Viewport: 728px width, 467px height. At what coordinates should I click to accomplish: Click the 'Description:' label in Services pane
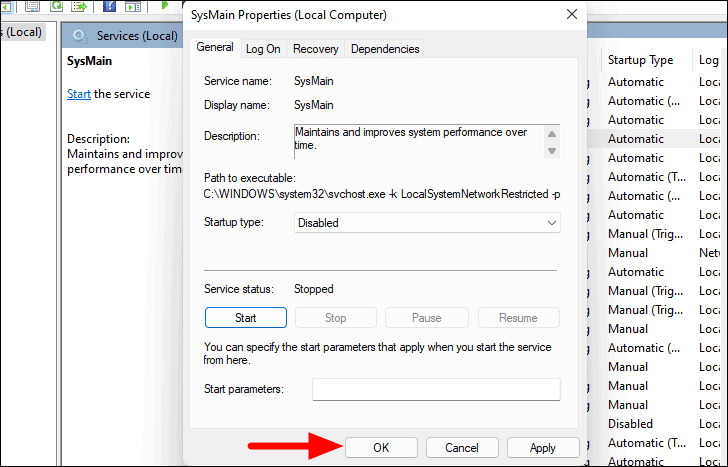pos(98,139)
